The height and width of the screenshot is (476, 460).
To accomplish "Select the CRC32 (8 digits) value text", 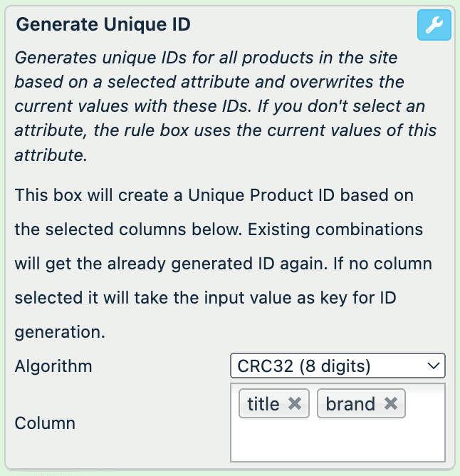I will point(304,366).
